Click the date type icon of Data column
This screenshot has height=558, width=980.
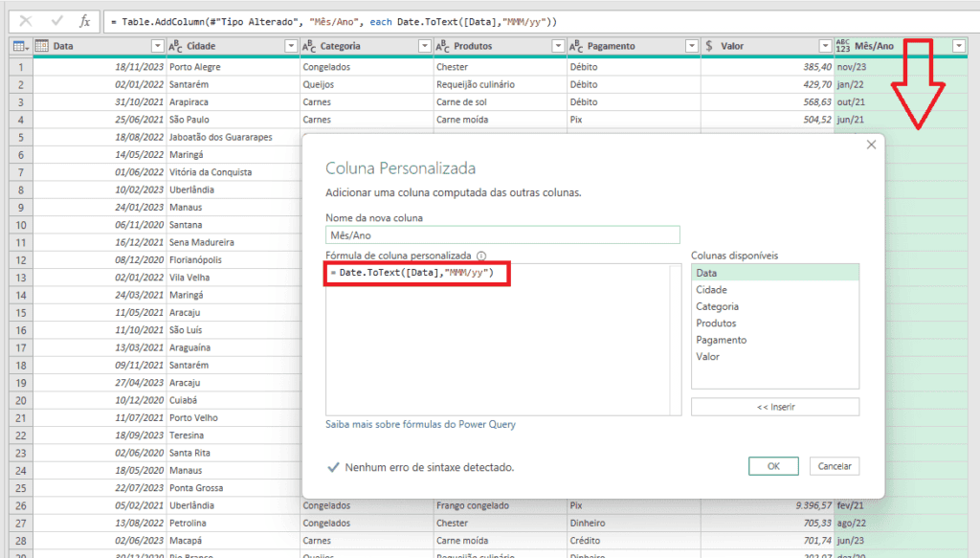pos(42,46)
